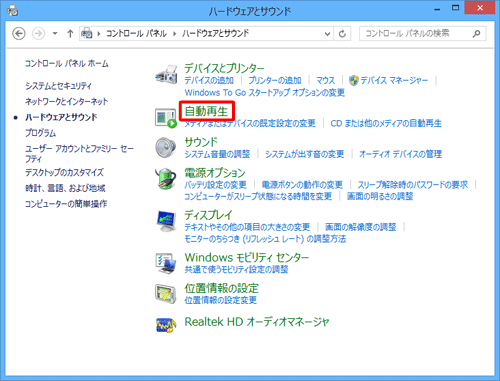Refresh the address bar view
Screen dimensions: 500x381
click(342, 34)
